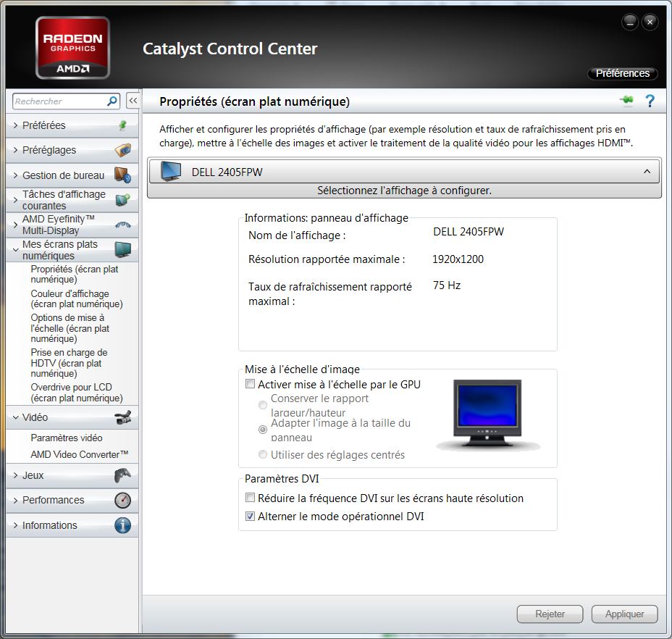The width and height of the screenshot is (672, 639).
Task: Select 'Utiliser des réglages centrés' radio
Action: (x=263, y=454)
